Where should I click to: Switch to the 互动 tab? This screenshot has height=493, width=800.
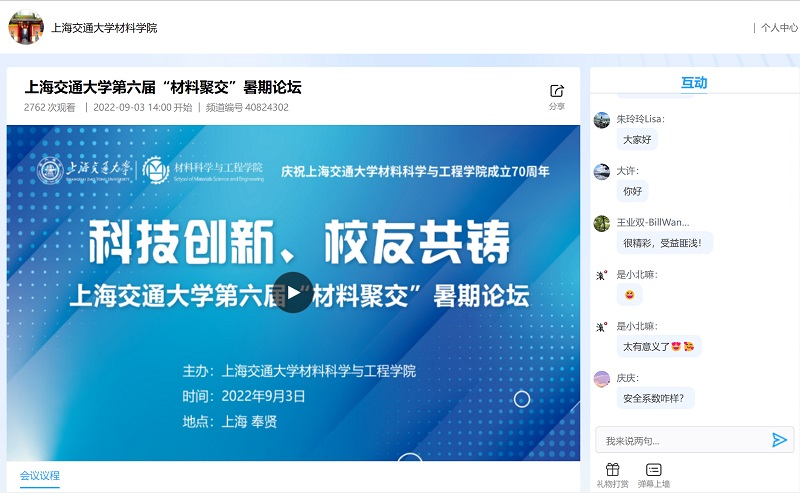(x=694, y=83)
